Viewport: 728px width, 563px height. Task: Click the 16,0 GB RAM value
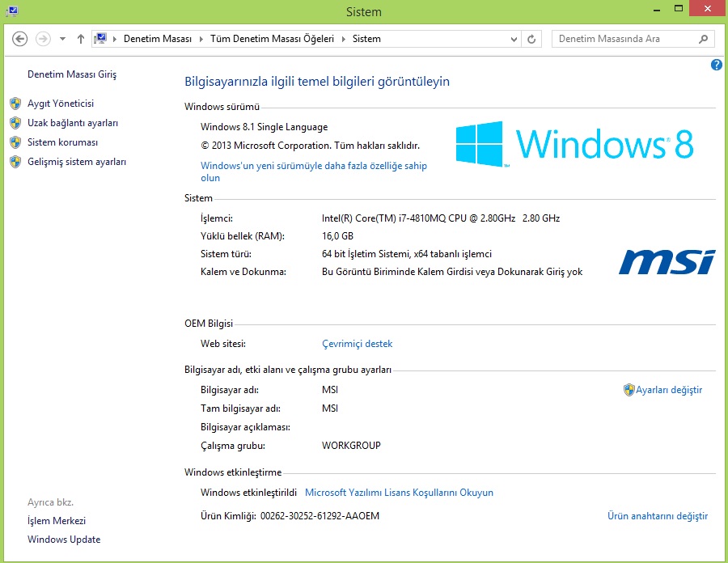pyautogui.click(x=337, y=236)
